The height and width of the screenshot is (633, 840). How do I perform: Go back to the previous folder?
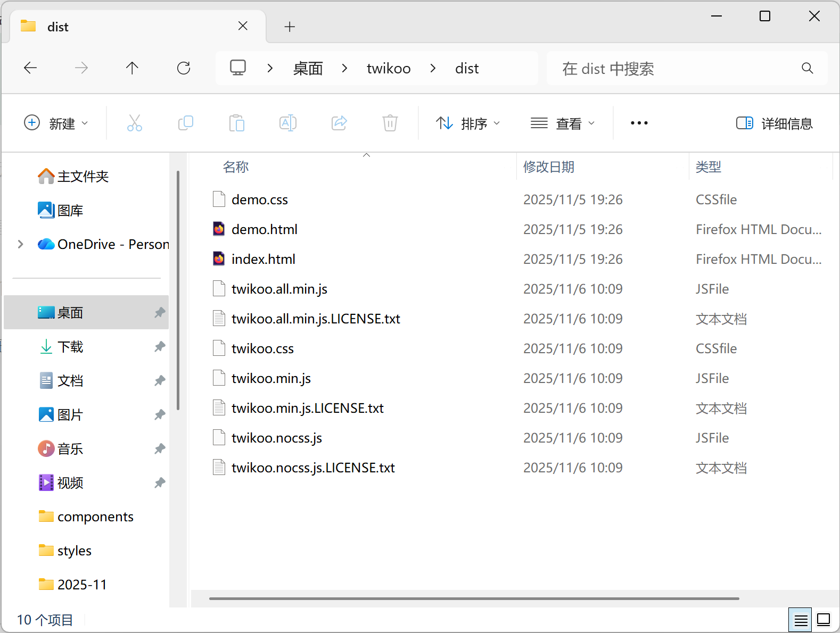tap(30, 68)
